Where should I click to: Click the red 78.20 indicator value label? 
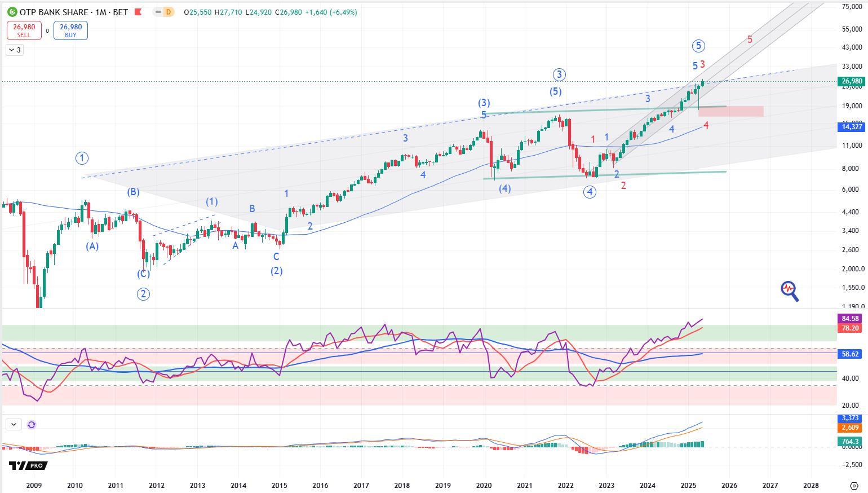[850, 328]
